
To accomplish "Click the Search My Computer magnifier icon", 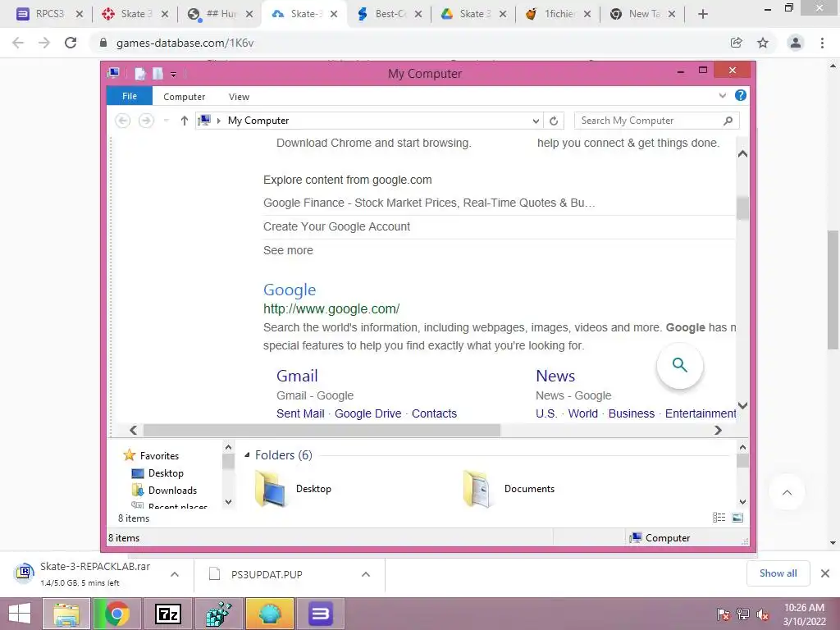I will tap(728, 121).
